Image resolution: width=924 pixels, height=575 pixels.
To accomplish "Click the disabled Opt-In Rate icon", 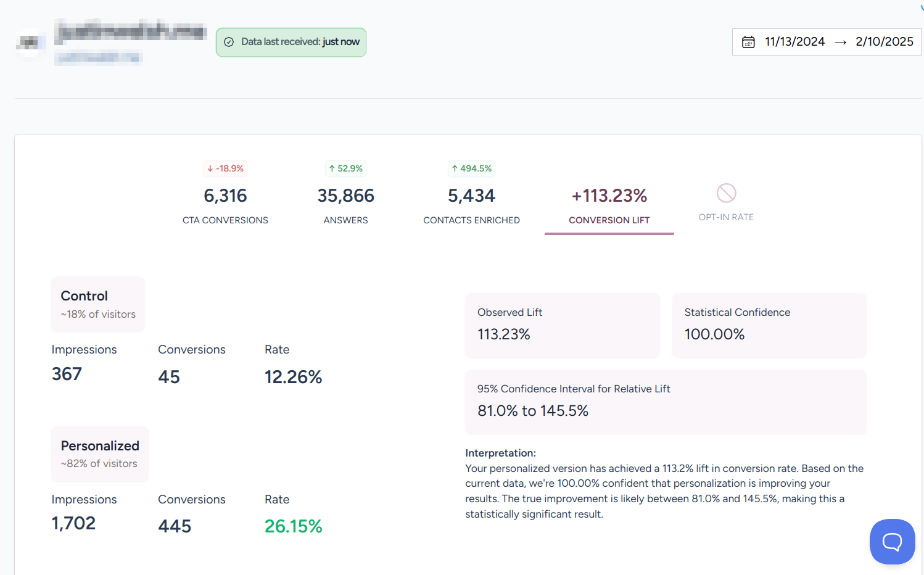I will coord(726,193).
